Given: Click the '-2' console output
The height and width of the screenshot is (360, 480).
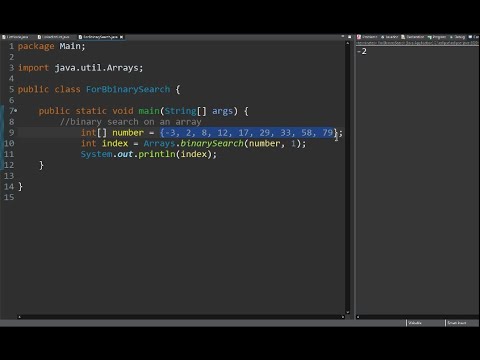Looking at the screenshot, I should (x=362, y=51).
